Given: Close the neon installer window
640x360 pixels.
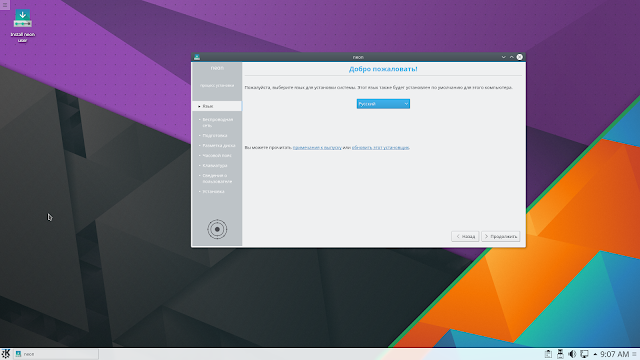Looking at the screenshot, I should coord(520,57).
